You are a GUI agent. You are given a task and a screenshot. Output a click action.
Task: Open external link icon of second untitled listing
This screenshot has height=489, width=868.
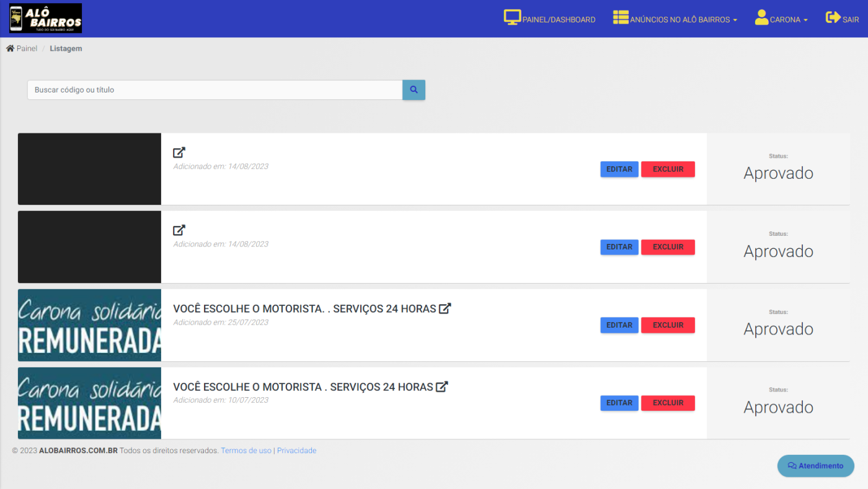179,230
